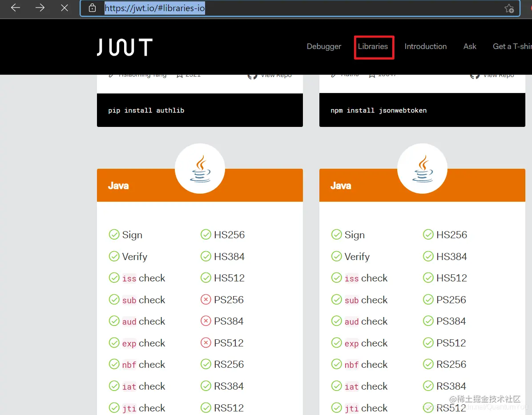
Task: Click exp check text in right card
Action: click(366, 343)
